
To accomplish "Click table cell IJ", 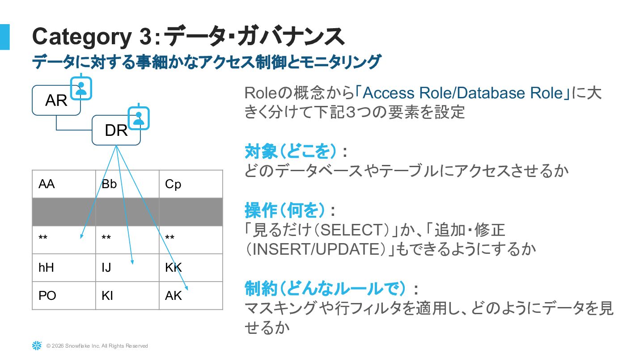I will [x=127, y=268].
